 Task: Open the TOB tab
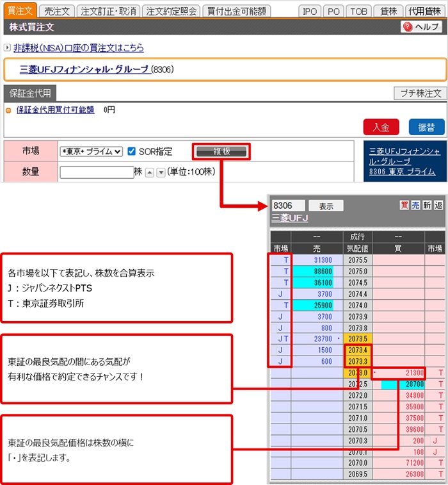coord(358,12)
